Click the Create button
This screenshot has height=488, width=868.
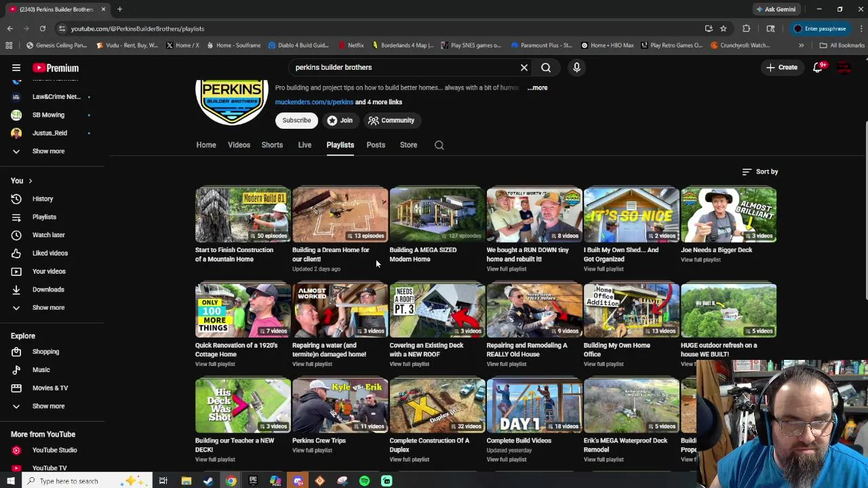(782, 67)
